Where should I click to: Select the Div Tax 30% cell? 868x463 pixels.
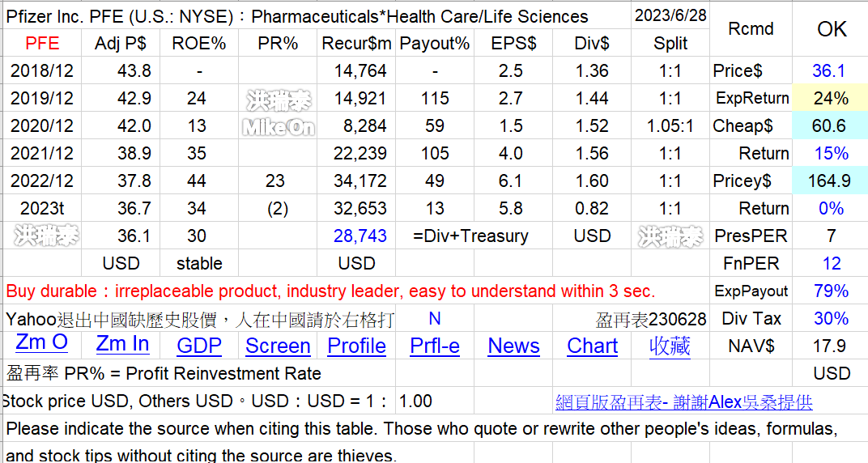[831, 319]
